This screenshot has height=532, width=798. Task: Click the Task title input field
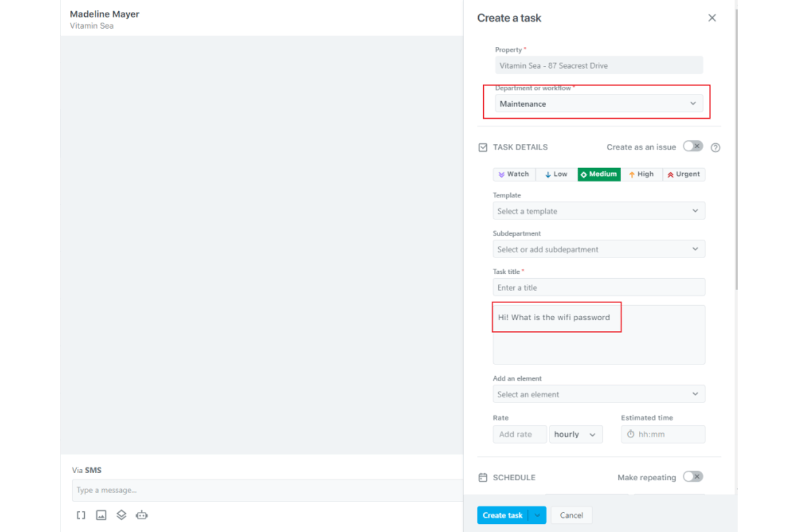click(599, 287)
